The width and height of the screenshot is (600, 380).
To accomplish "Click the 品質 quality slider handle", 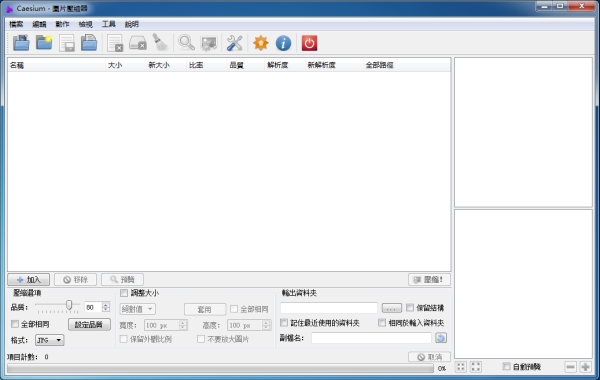I will (69, 305).
